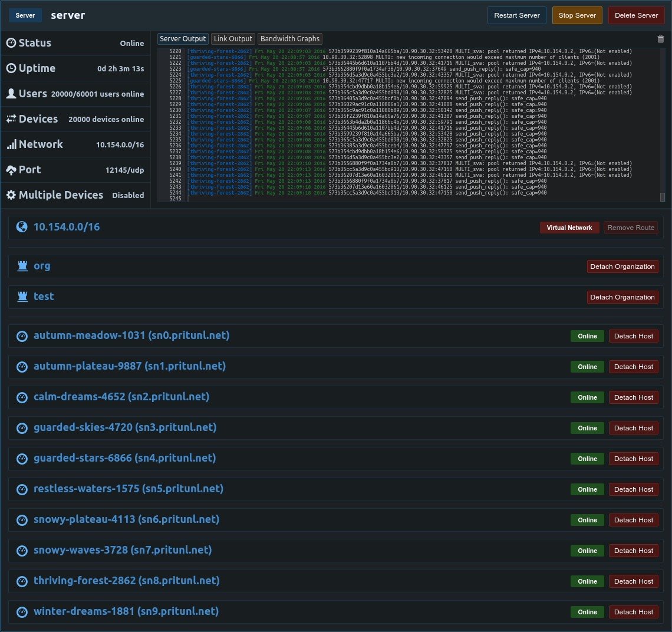This screenshot has height=632, width=672.
Task: Click the gauge icon for autumn-meadow-1031 host
Action: tap(22, 336)
